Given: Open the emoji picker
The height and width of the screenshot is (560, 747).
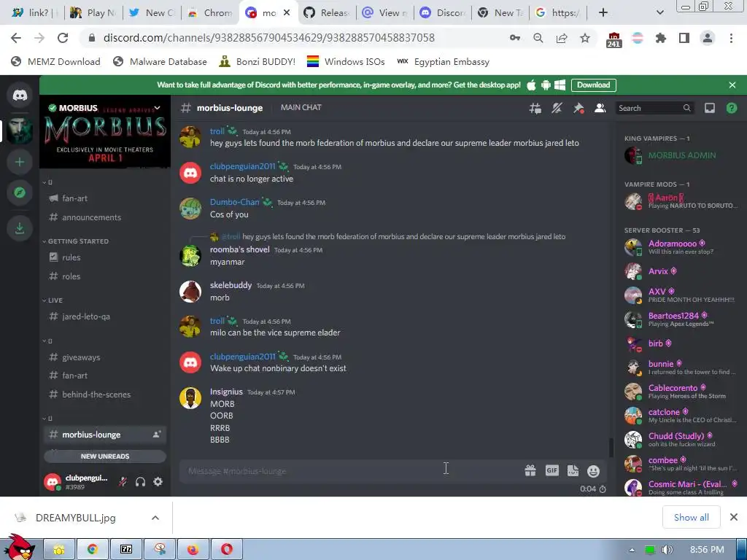Looking at the screenshot, I should pyautogui.click(x=593, y=471).
